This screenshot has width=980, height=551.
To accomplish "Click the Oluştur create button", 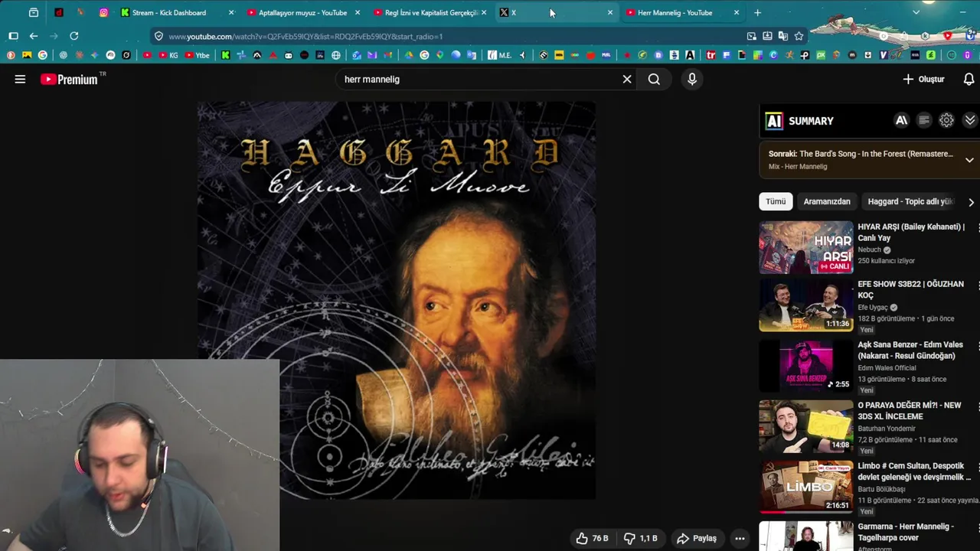I will coord(923,79).
